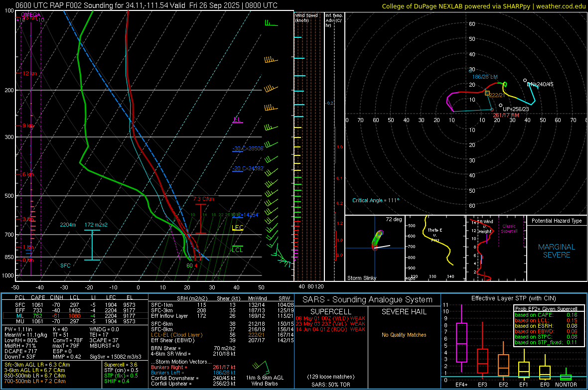Click the Sfc-3km AGL LR = 6.3 C/km row

click(x=37, y=365)
